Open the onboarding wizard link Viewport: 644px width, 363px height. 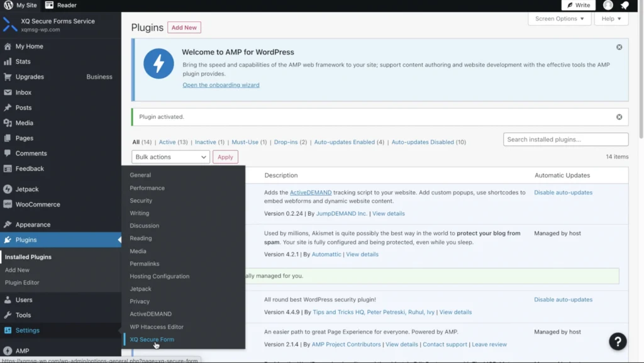pyautogui.click(x=221, y=85)
